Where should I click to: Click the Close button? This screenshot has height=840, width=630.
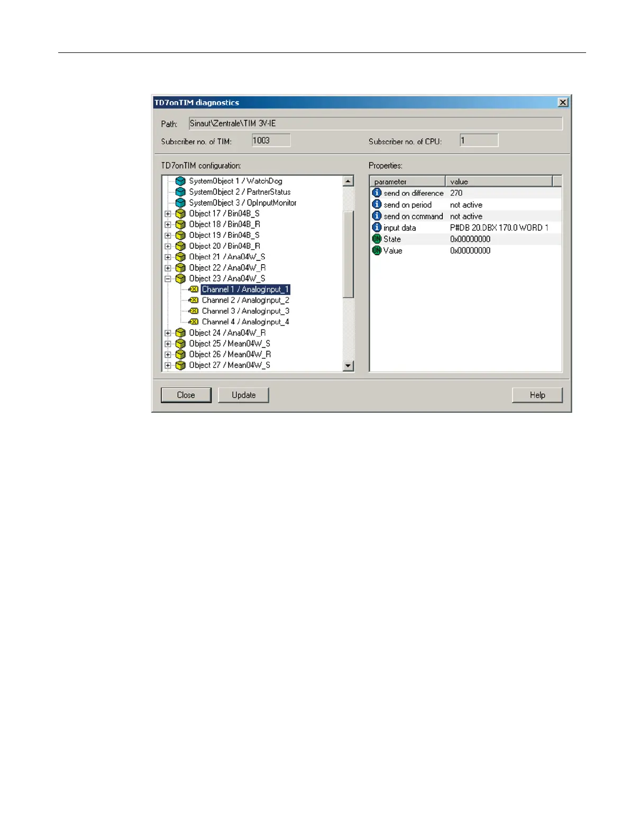186,395
